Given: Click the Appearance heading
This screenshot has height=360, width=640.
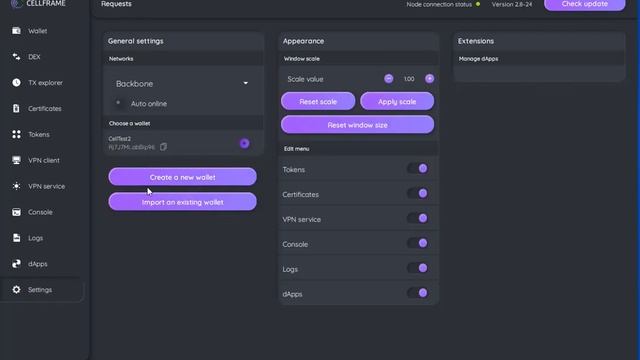Looking at the screenshot, I should (x=303, y=41).
